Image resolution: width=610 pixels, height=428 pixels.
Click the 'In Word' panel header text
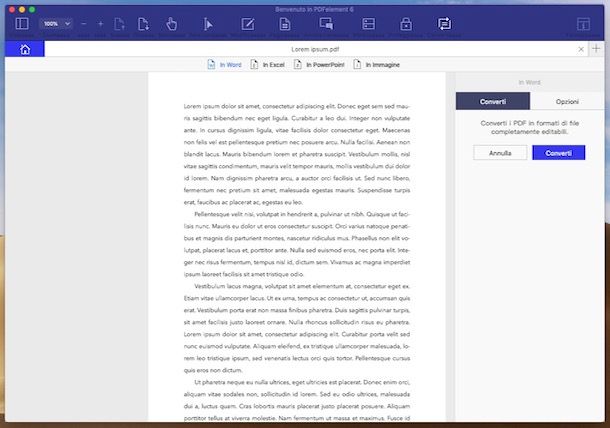tap(529, 82)
